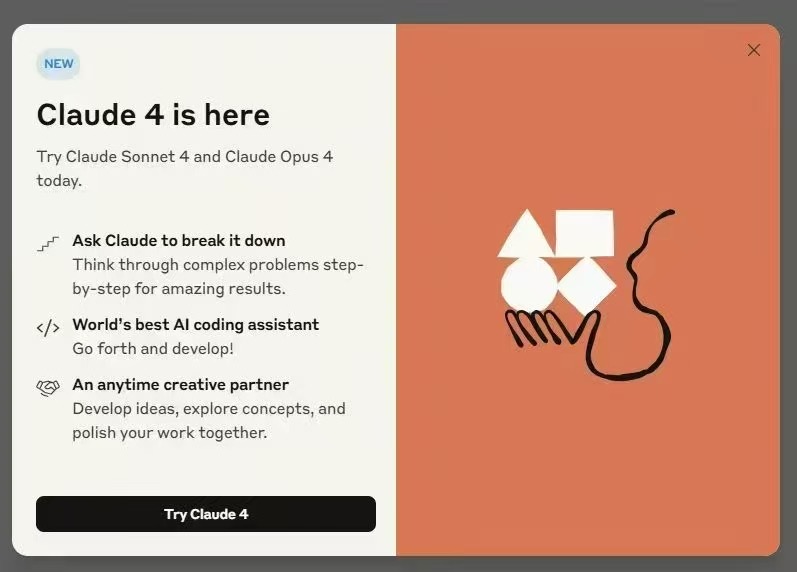The image size is (797, 572).
Task: Select An anytime creative partner title
Action: pos(180,384)
